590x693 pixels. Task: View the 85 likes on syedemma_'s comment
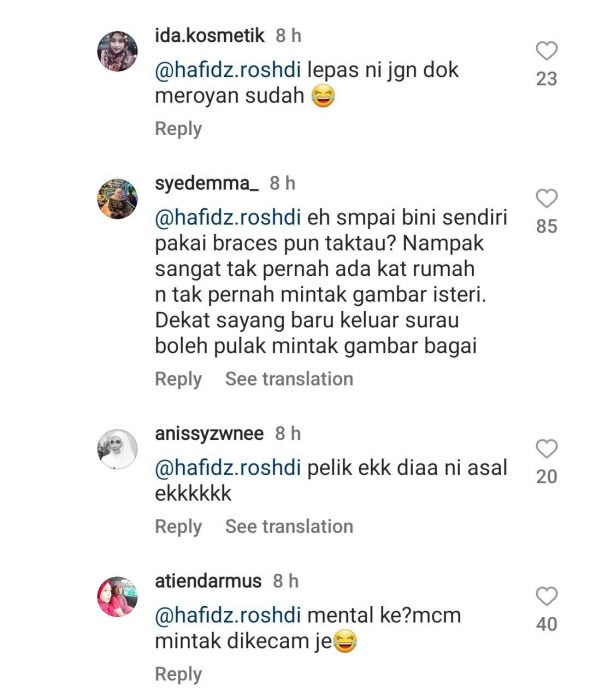[x=547, y=226]
